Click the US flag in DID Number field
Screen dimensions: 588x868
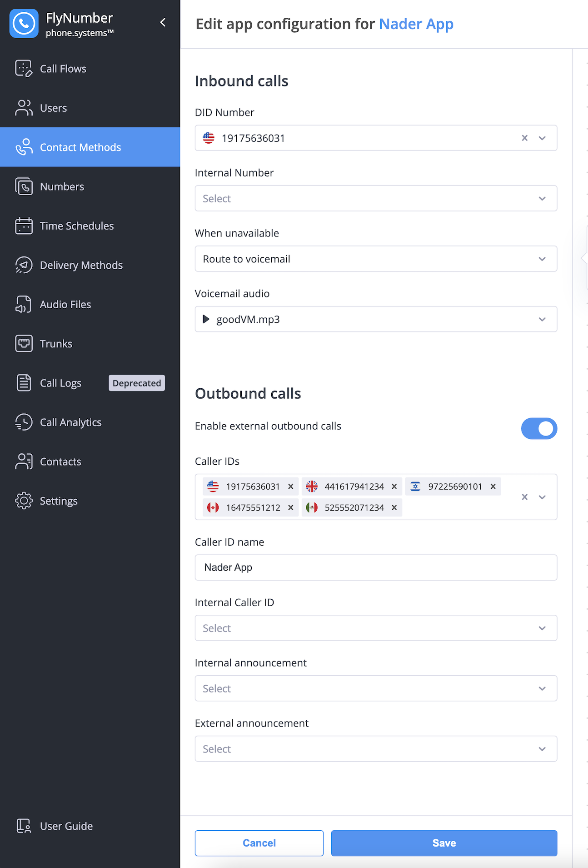[x=209, y=138]
